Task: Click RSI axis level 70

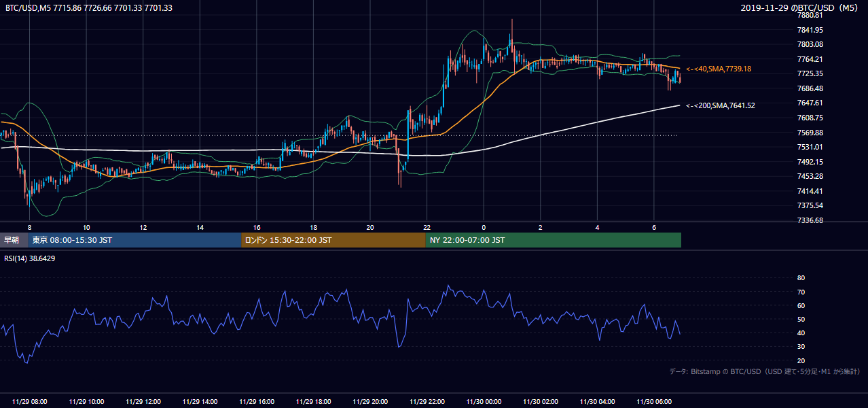Action: 801,292
